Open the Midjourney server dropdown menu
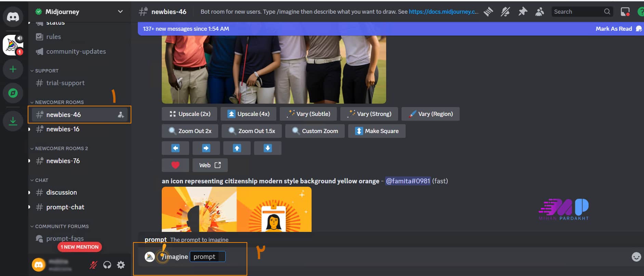The width and height of the screenshot is (644, 276). 120,12
